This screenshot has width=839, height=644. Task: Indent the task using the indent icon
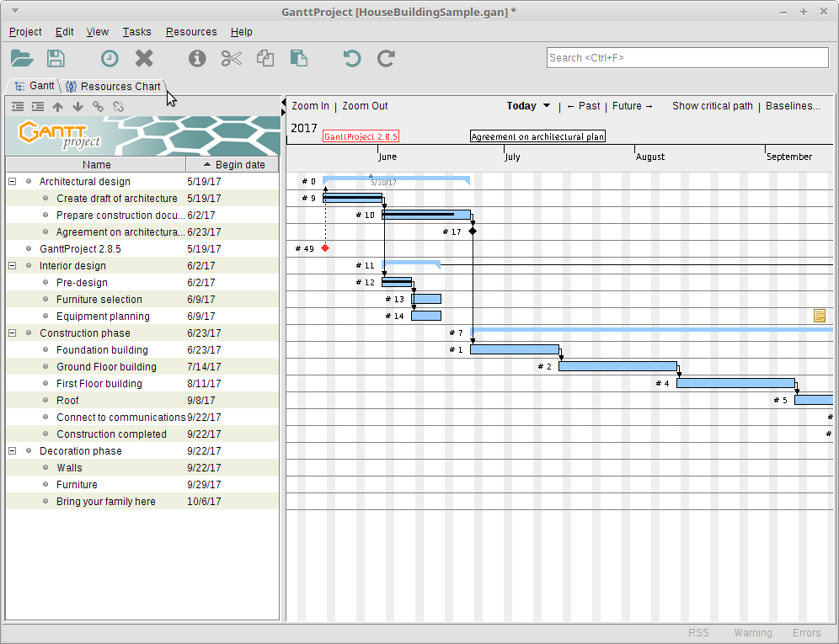(x=38, y=107)
